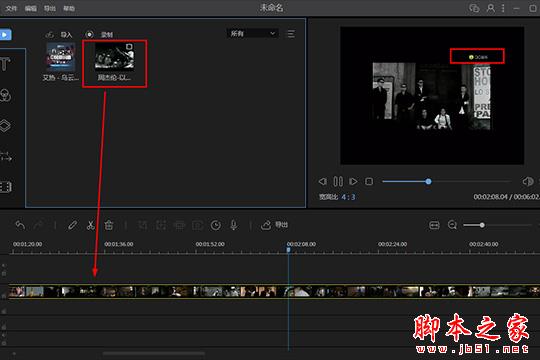This screenshot has width=540, height=360.
Task: Click the zoom out magnifier icon
Action: point(453,225)
